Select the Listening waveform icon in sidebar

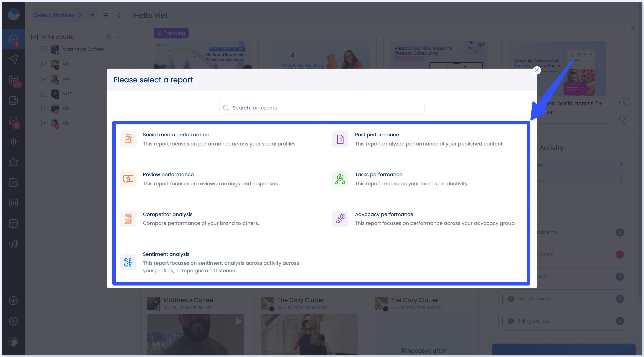pos(13,141)
